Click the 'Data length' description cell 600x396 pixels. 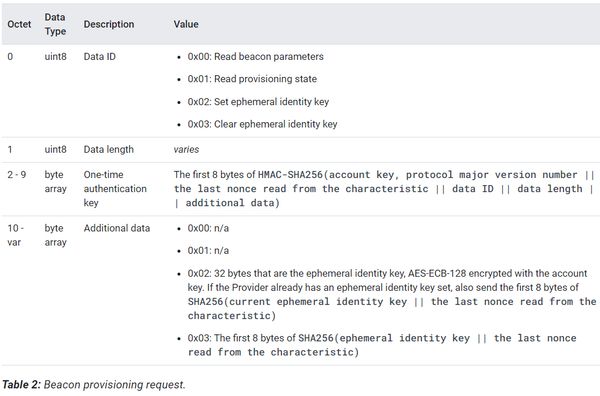point(109,149)
